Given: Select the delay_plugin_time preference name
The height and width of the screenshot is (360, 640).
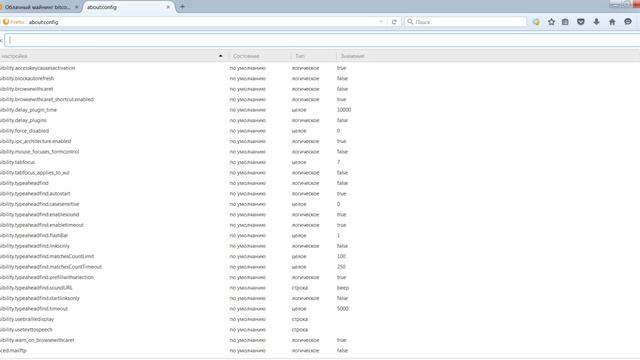Looking at the screenshot, I should [x=29, y=110].
